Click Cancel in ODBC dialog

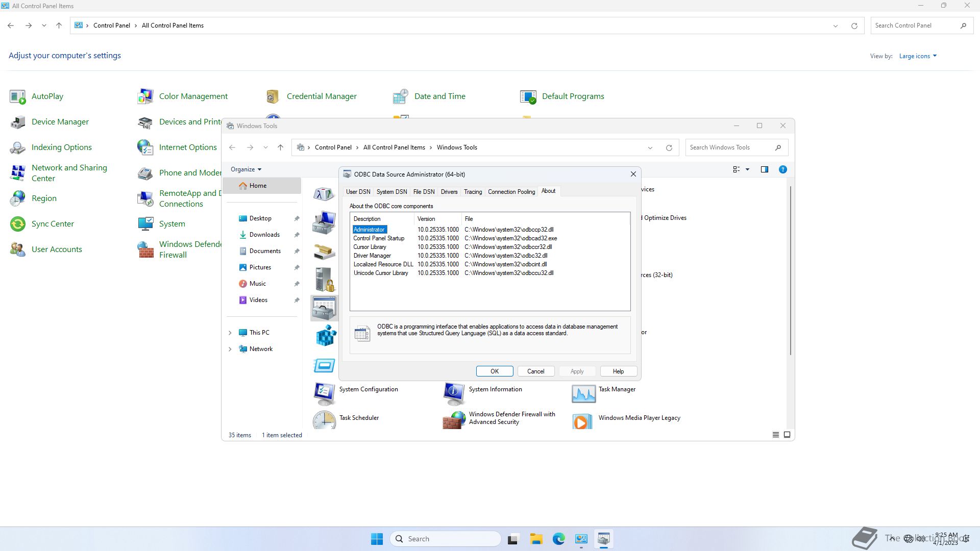535,371
